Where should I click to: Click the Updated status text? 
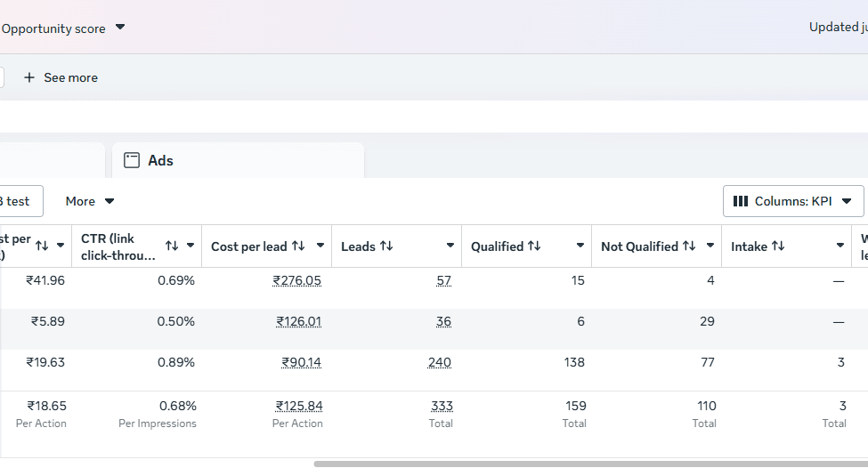[x=838, y=27]
